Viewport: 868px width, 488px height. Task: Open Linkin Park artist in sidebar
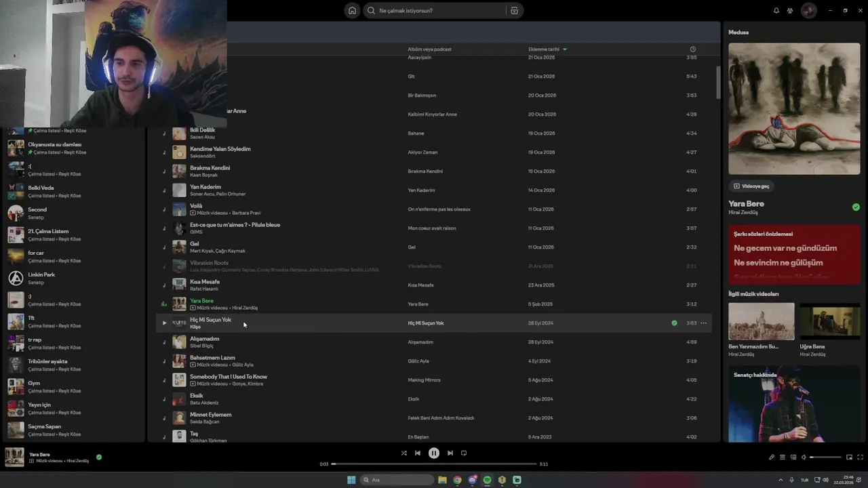(x=73, y=278)
